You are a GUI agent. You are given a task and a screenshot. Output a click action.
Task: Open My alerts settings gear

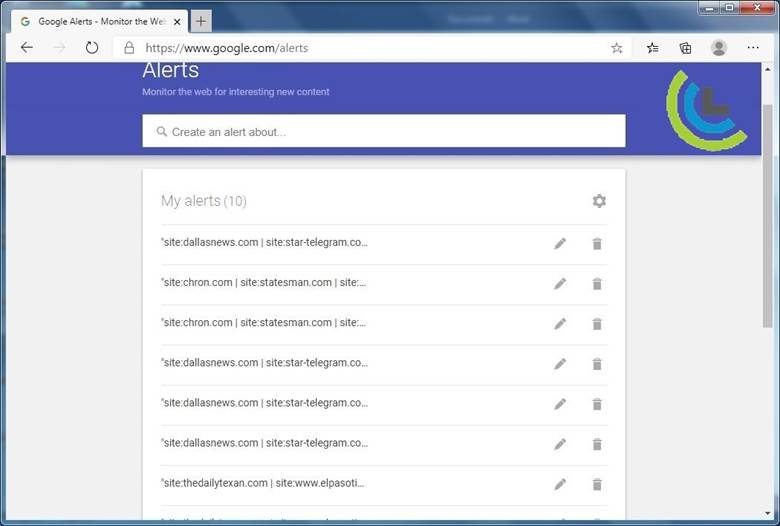tap(599, 201)
